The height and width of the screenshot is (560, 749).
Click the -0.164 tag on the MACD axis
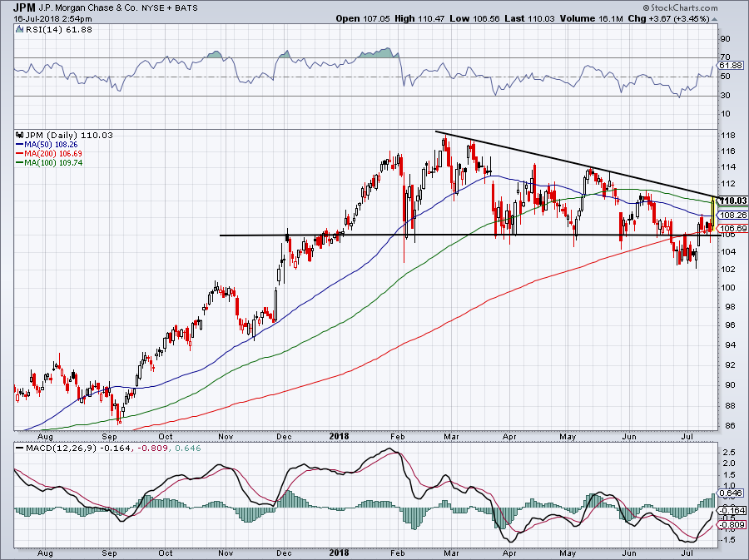[x=732, y=510]
